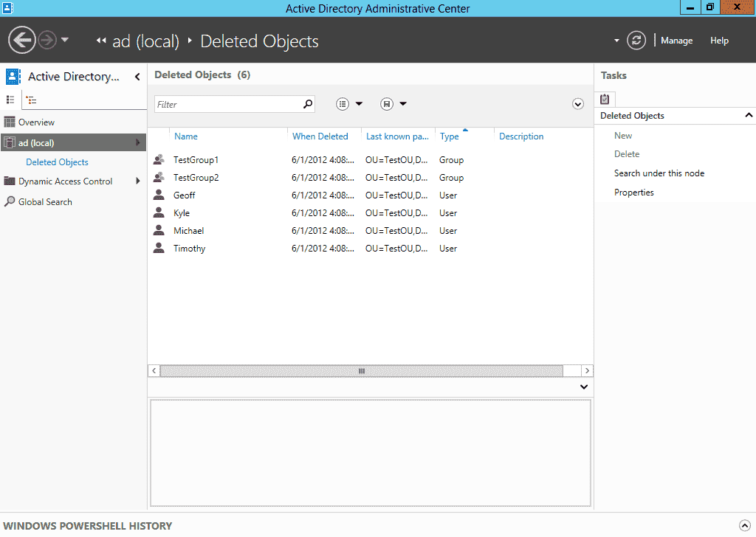Viewport: 756px width, 537px height.
Task: Select the list view navigation icon
Action: tap(10, 99)
